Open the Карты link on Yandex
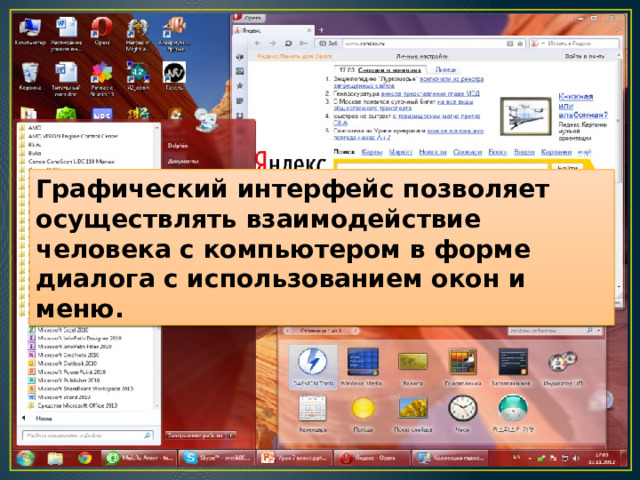Image resolution: width=640 pixels, height=480 pixels. coord(372,152)
